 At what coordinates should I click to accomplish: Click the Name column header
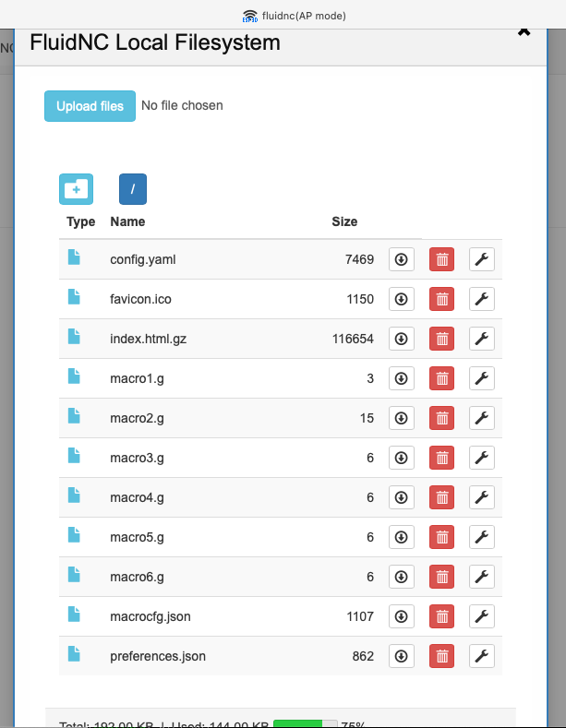(127, 221)
